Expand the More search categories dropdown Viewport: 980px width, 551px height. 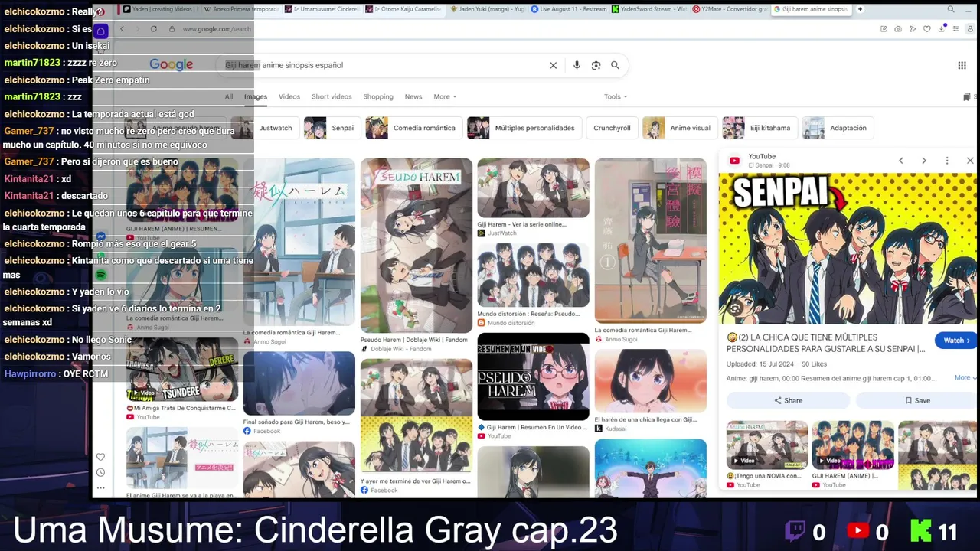(x=445, y=97)
